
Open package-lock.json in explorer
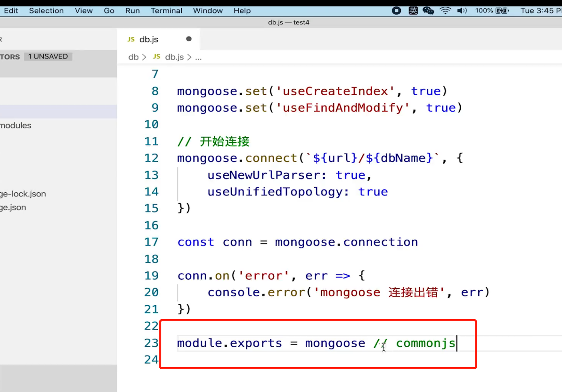coord(23,194)
